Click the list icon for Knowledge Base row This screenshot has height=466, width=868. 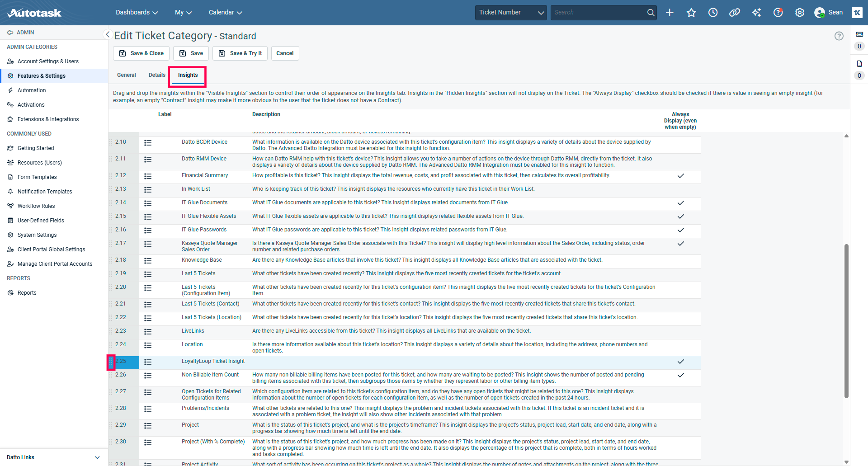click(148, 261)
